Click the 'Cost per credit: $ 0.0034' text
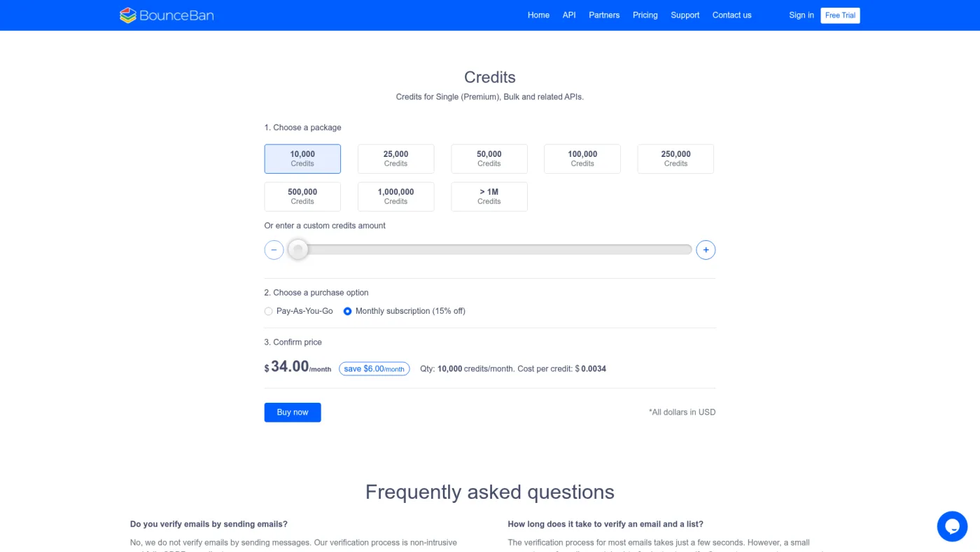This screenshot has height=552, width=980. point(562,368)
